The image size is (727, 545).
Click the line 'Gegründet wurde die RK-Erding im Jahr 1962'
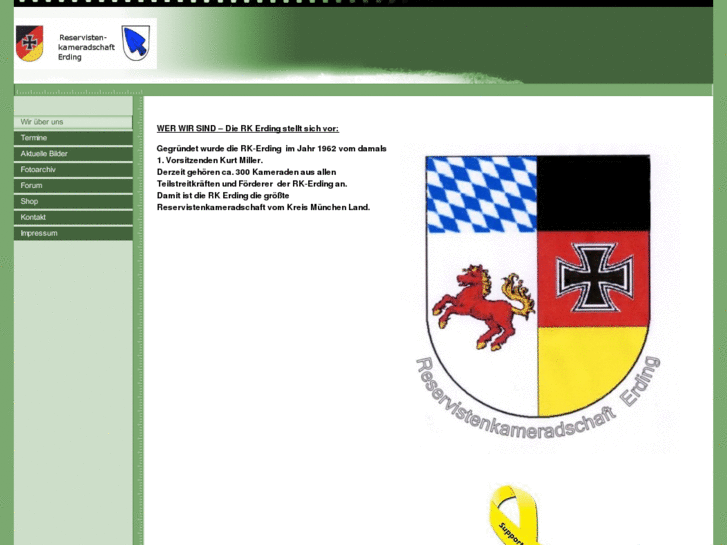pyautogui.click(x=246, y=149)
